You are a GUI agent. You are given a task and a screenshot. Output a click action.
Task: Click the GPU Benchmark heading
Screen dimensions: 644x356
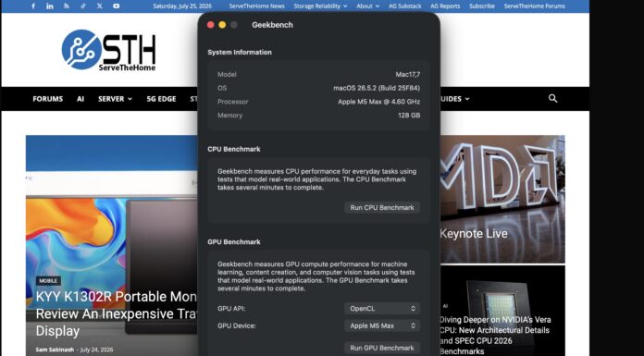point(234,242)
